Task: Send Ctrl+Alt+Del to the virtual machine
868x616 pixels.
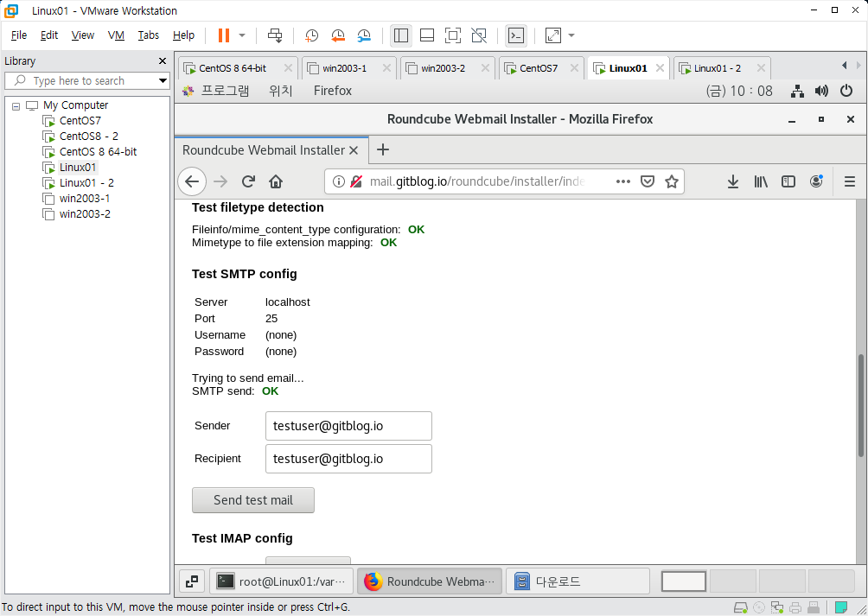Action: [275, 35]
